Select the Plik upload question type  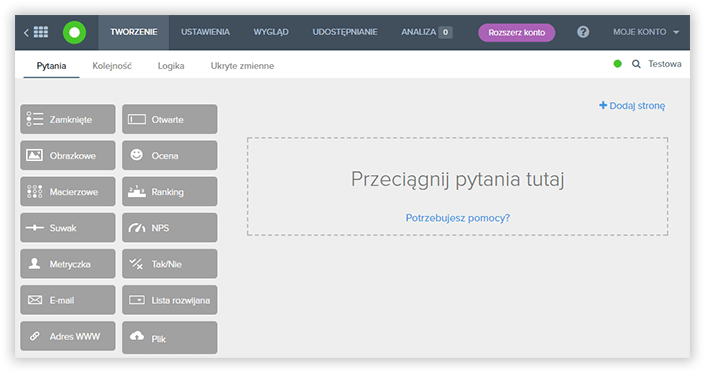(x=170, y=337)
